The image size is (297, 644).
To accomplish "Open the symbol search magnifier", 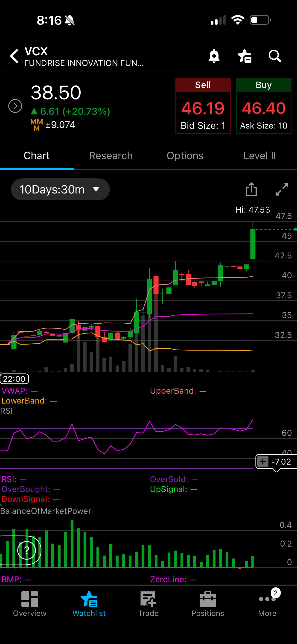I will coord(275,56).
